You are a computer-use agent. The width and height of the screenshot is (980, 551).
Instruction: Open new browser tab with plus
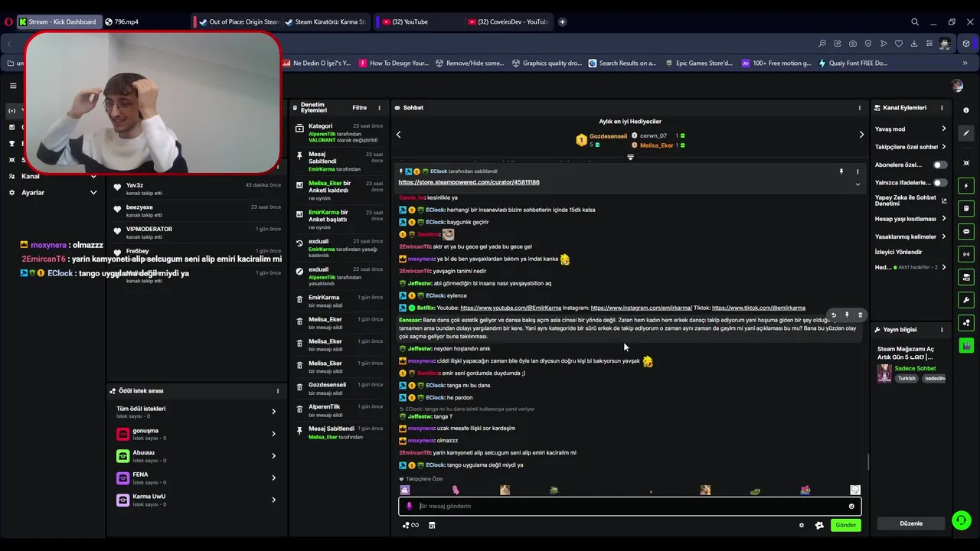pos(562,22)
